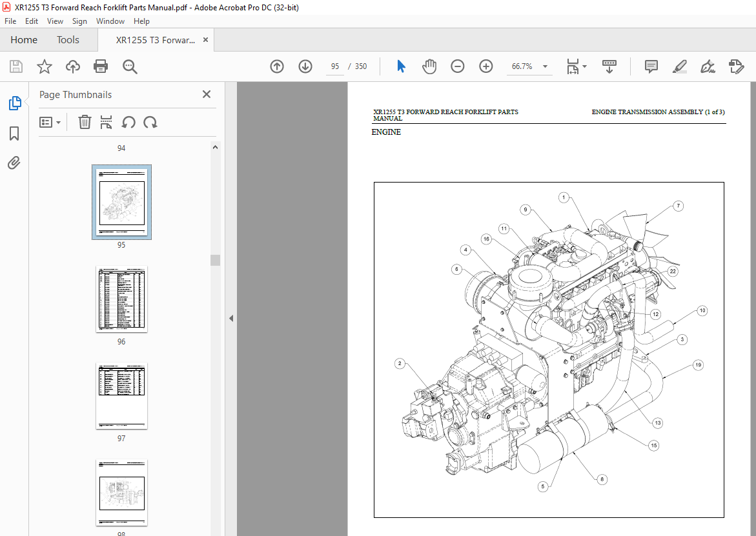Select the thumbnail below page 97
The height and width of the screenshot is (536, 756).
click(x=121, y=493)
